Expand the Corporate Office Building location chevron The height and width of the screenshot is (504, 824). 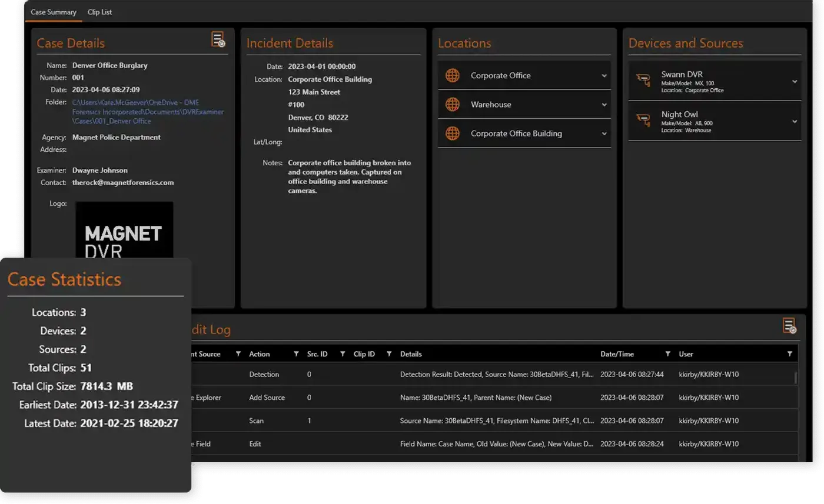[x=604, y=133]
